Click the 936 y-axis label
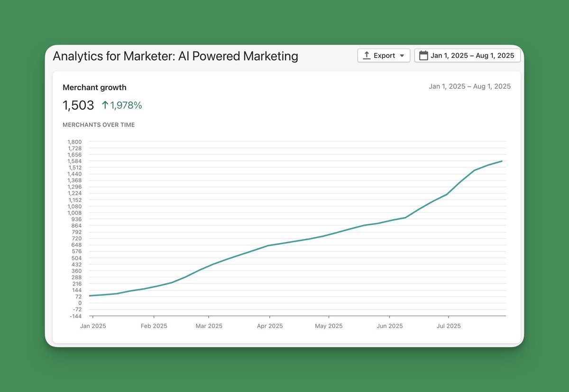The width and height of the screenshot is (569, 392). pyautogui.click(x=76, y=219)
